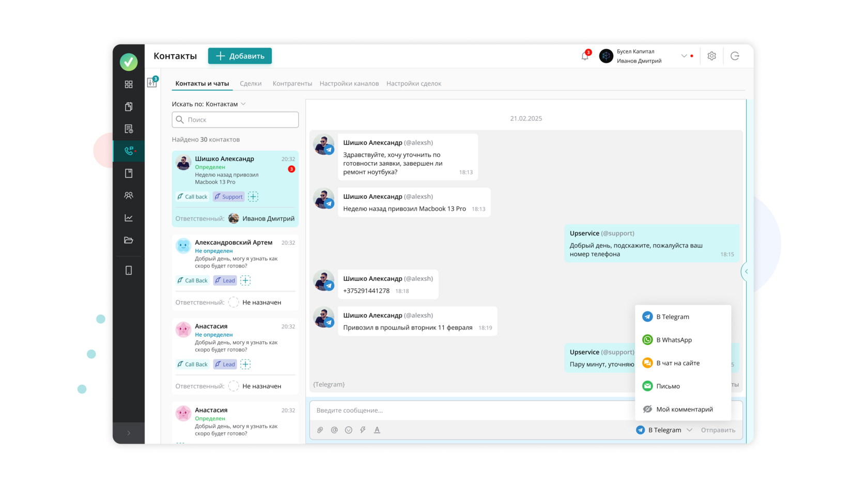Image resolution: width=868 pixels, height=488 pixels.
Task: Click the Контакты page heading
Action: [x=175, y=56]
